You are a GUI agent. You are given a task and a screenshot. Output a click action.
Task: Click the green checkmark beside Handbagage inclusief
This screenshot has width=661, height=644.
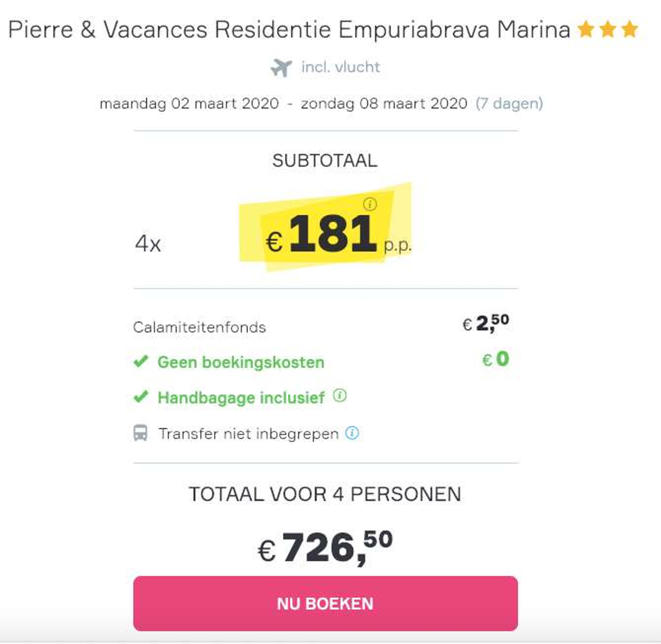click(x=141, y=397)
